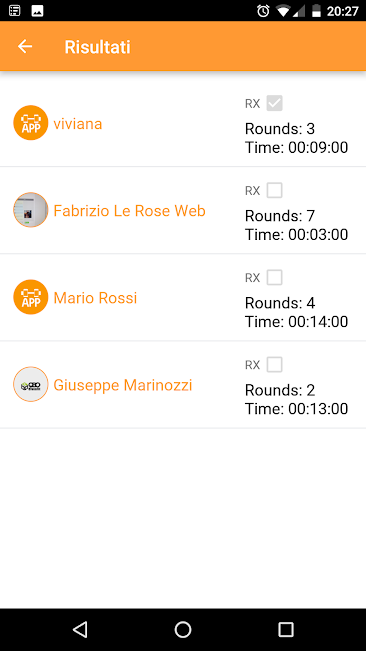This screenshot has width=366, height=651.
Task: Tap Fabrizio Le Rose Web profile photo
Action: (x=31, y=210)
